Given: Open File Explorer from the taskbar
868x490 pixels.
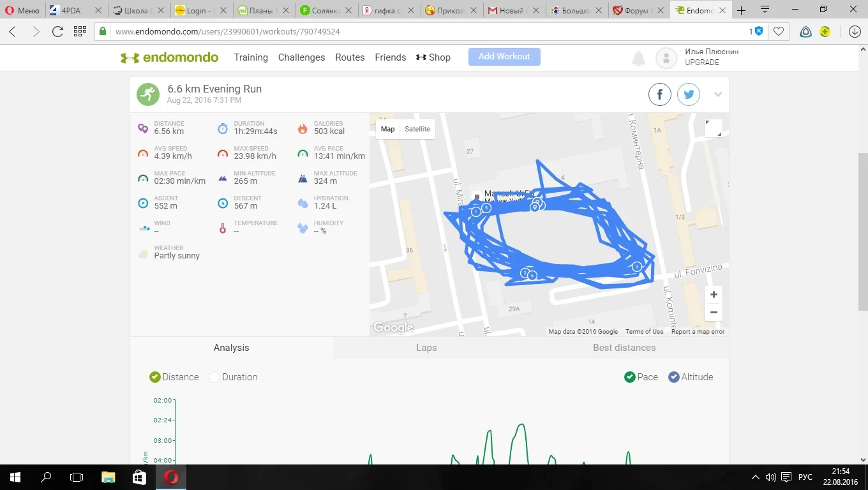Looking at the screenshot, I should point(108,477).
